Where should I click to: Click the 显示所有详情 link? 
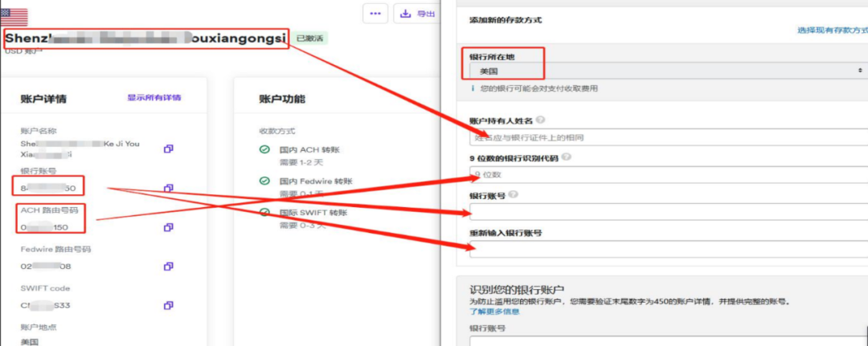point(154,98)
